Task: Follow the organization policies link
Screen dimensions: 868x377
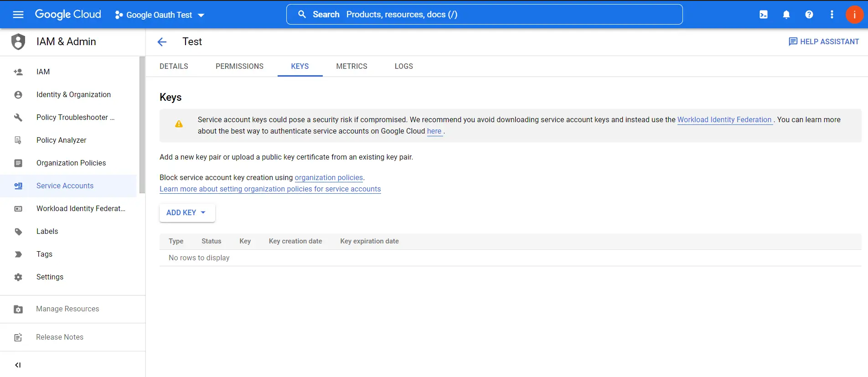Action: 329,178
